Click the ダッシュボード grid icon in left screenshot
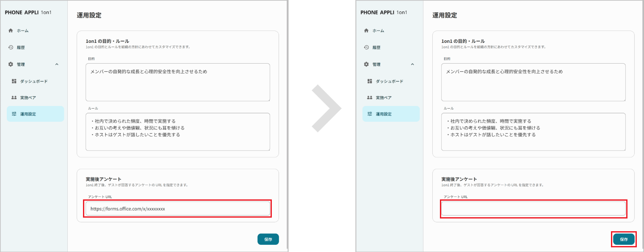This screenshot has width=644, height=252. pos(14,81)
